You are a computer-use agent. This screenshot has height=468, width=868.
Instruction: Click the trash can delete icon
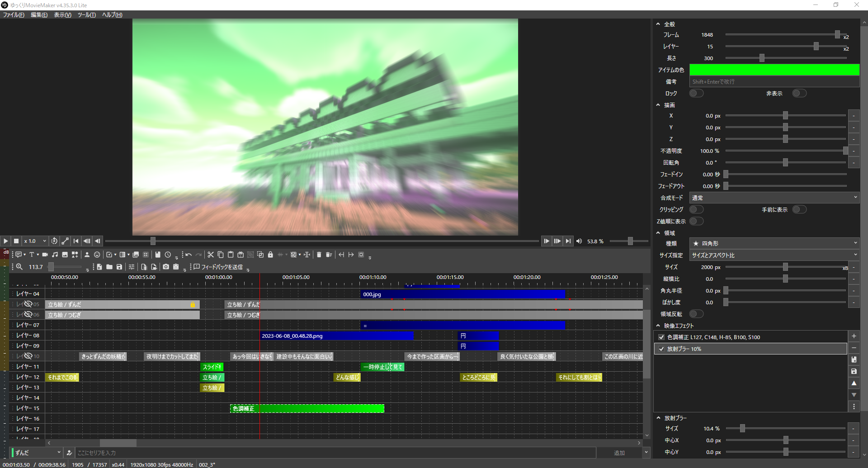click(319, 255)
